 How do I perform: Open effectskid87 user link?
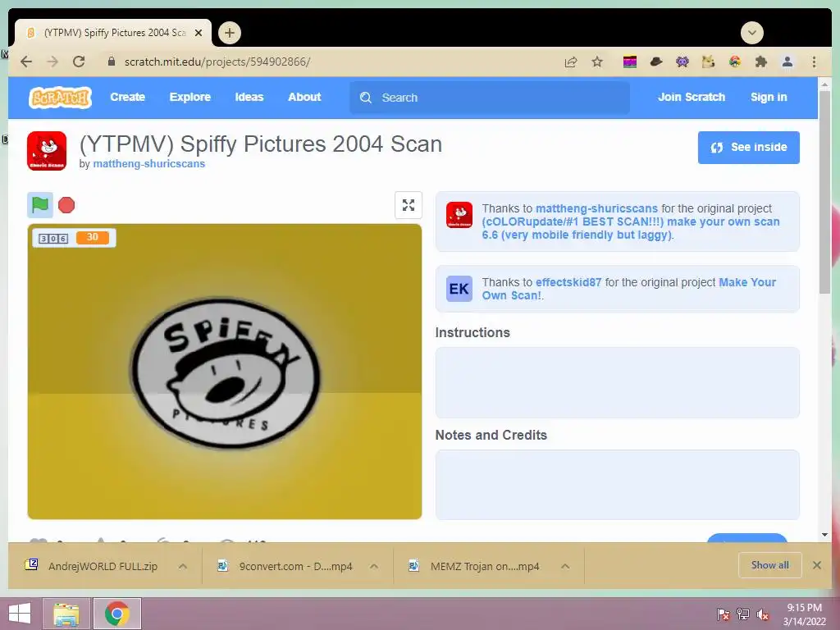tap(568, 282)
